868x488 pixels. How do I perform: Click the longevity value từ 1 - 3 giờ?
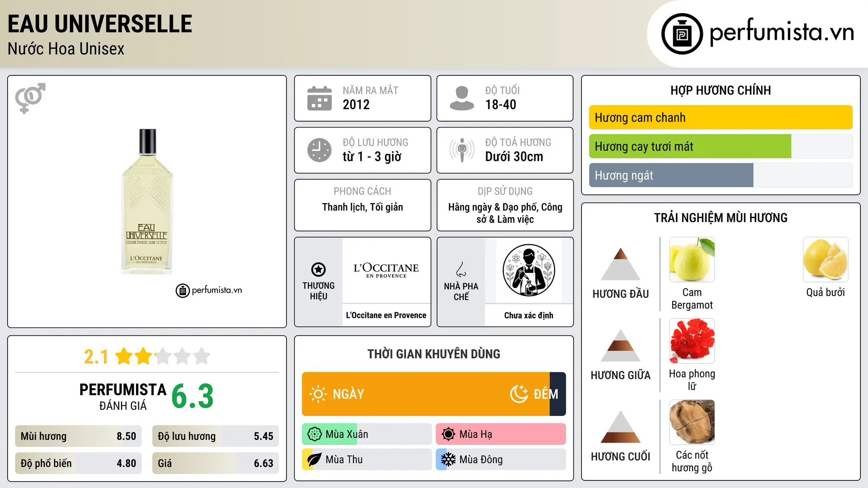pyautogui.click(x=372, y=157)
